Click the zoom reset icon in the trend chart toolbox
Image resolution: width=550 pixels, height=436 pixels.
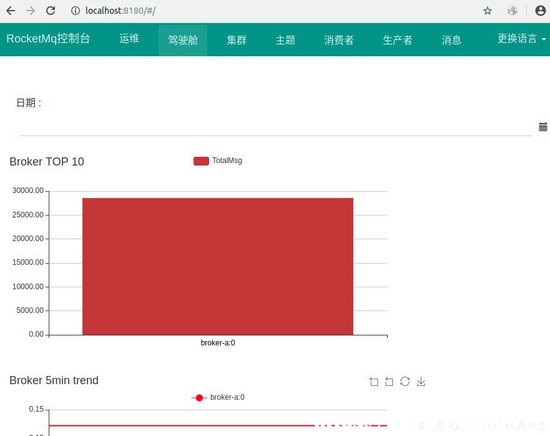389,381
